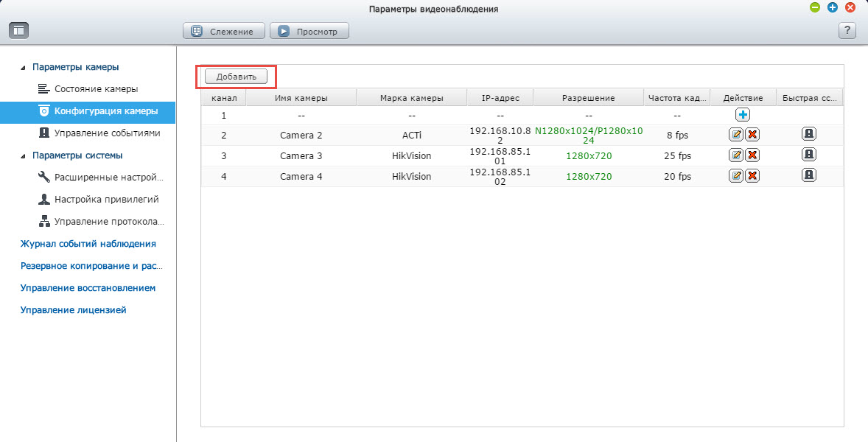
Task: Click the Параметры системы heading
Action: [77, 155]
